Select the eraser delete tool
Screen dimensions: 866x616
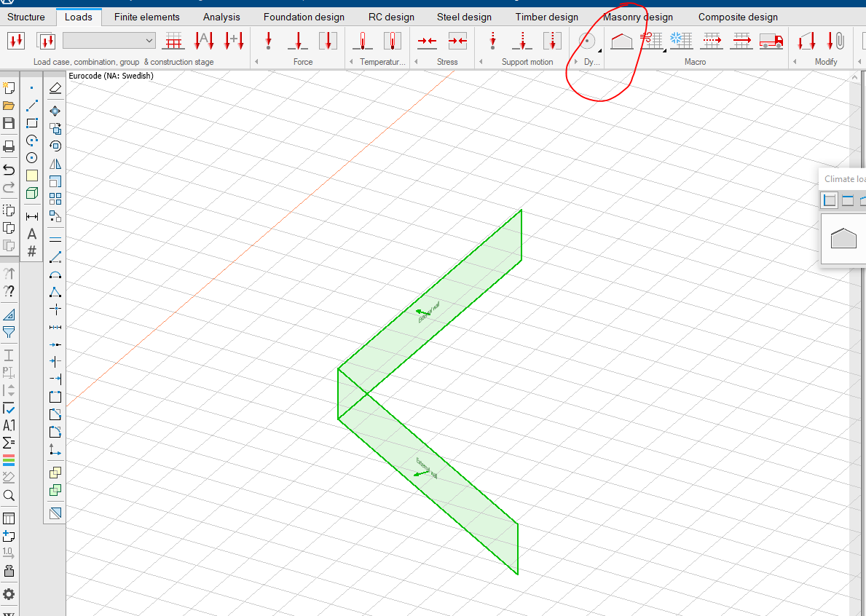click(x=55, y=88)
